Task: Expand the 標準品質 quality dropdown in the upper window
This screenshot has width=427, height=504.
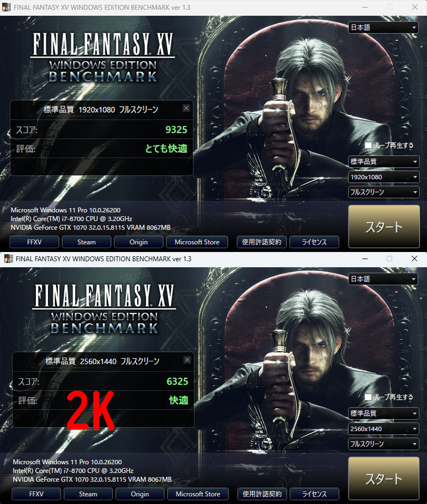Action: point(383,161)
